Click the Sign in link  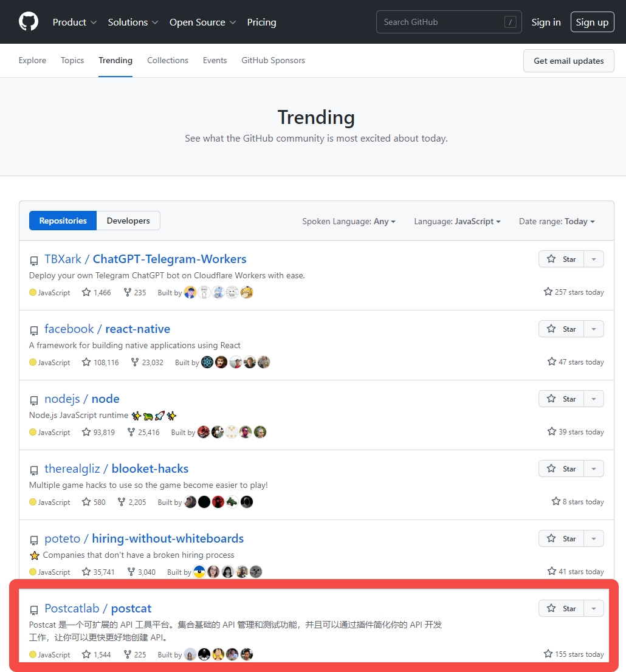(x=546, y=22)
